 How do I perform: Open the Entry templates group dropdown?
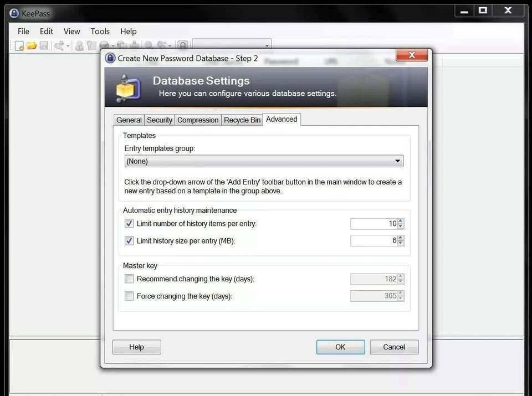[397, 161]
